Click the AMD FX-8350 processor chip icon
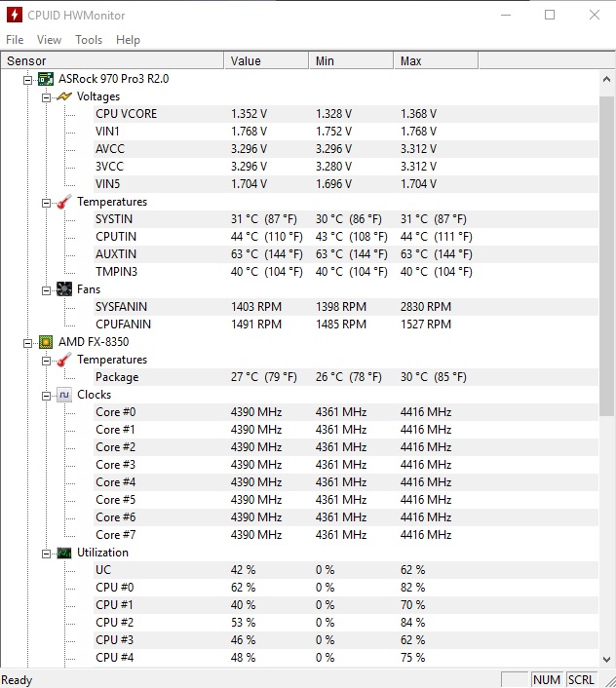Screen dimensions: 616x688 click(x=46, y=342)
